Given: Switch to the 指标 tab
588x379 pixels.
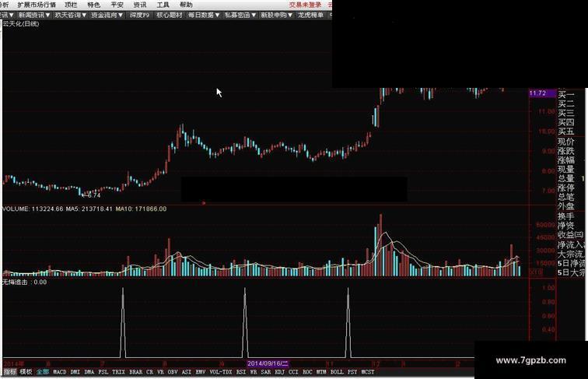Looking at the screenshot, I should pyautogui.click(x=10, y=372).
